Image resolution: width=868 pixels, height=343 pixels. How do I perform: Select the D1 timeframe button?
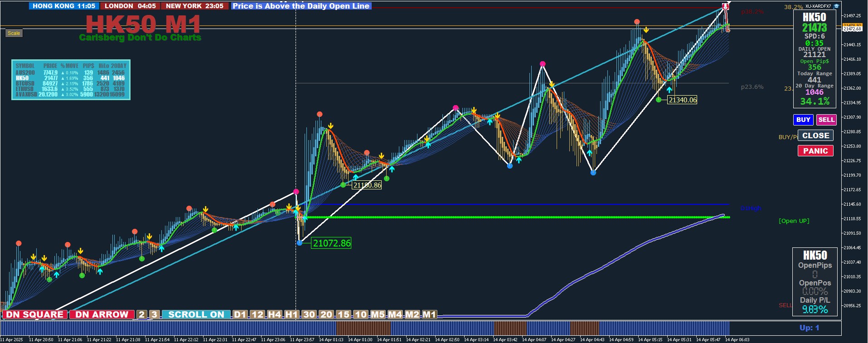[x=240, y=314]
